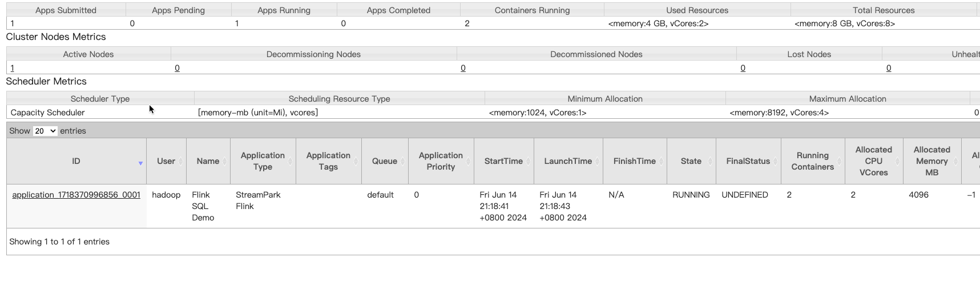Click sort icon in Application Tags header
980x293 pixels.
point(356,162)
